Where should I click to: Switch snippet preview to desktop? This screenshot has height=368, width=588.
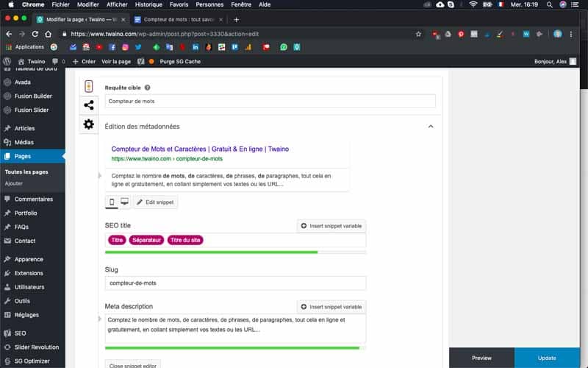[124, 202]
